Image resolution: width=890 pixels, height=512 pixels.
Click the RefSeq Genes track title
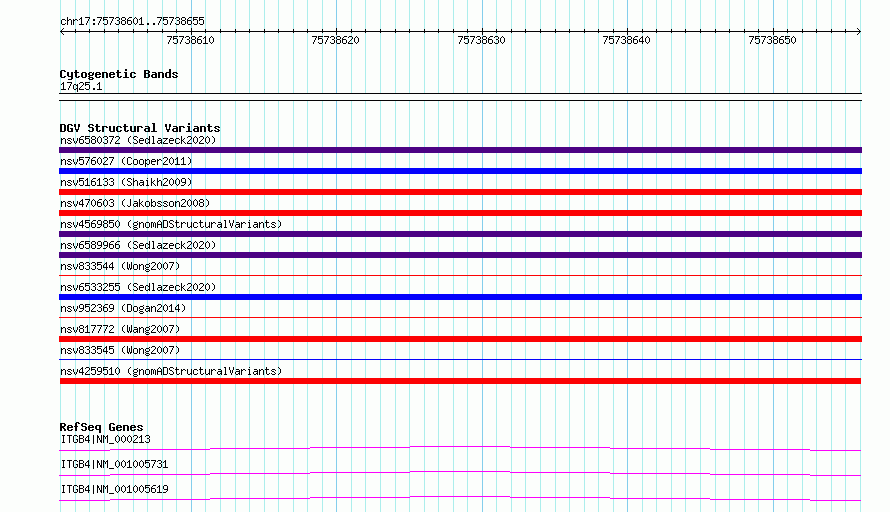pos(101,427)
